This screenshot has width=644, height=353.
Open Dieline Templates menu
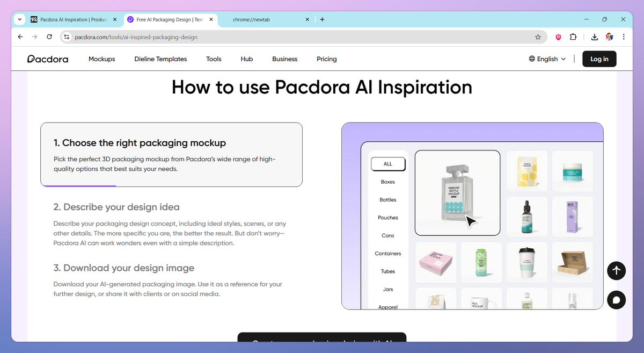point(160,59)
